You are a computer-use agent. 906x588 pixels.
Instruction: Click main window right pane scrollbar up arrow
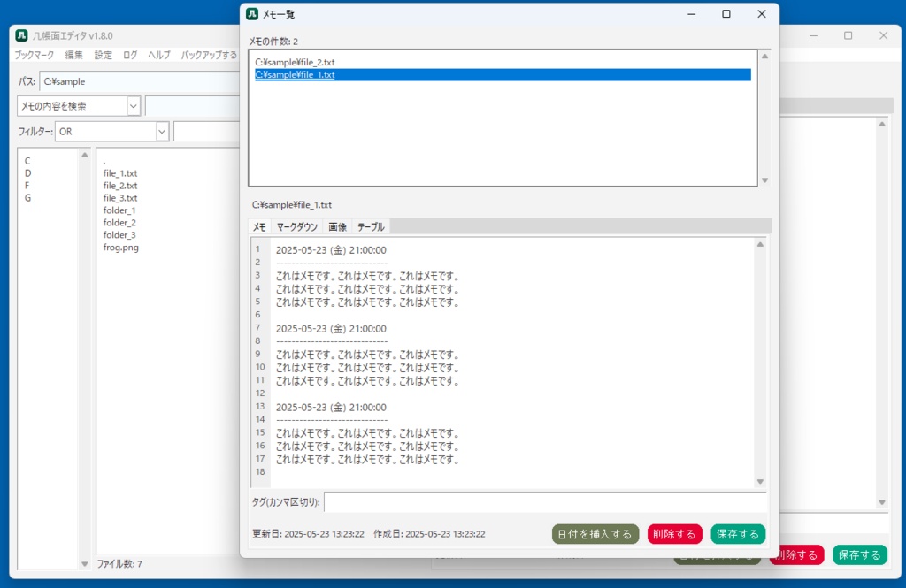click(882, 124)
